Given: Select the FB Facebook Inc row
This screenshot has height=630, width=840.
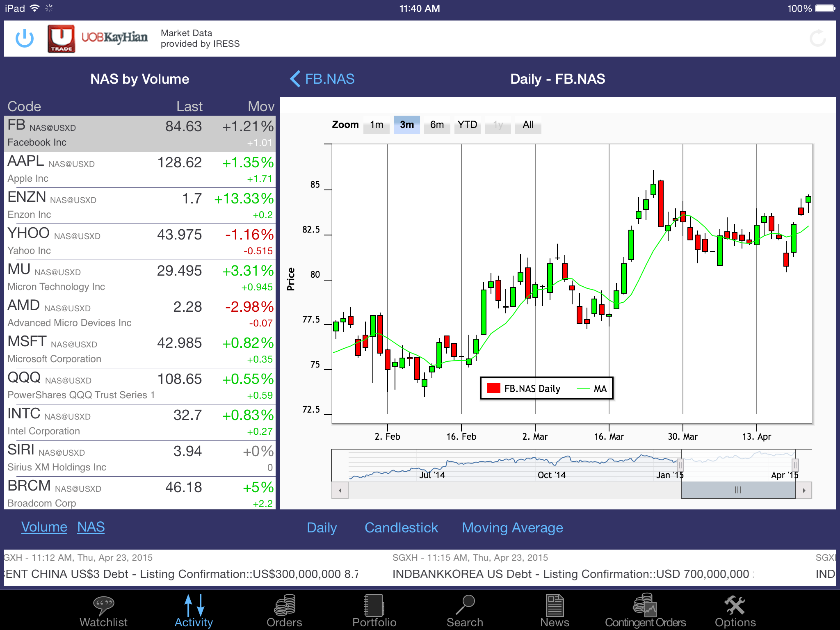Looking at the screenshot, I should point(140,134).
